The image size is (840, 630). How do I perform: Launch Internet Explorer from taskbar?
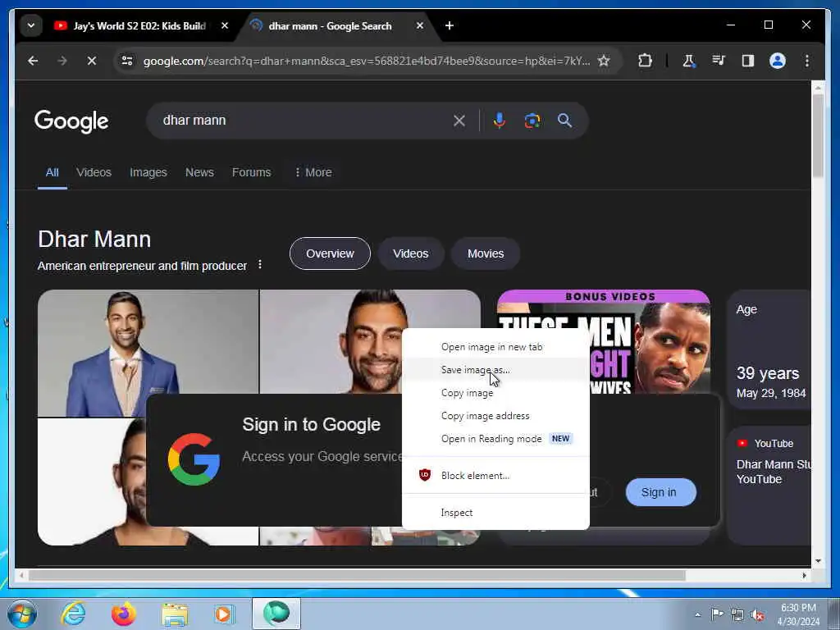point(73,614)
